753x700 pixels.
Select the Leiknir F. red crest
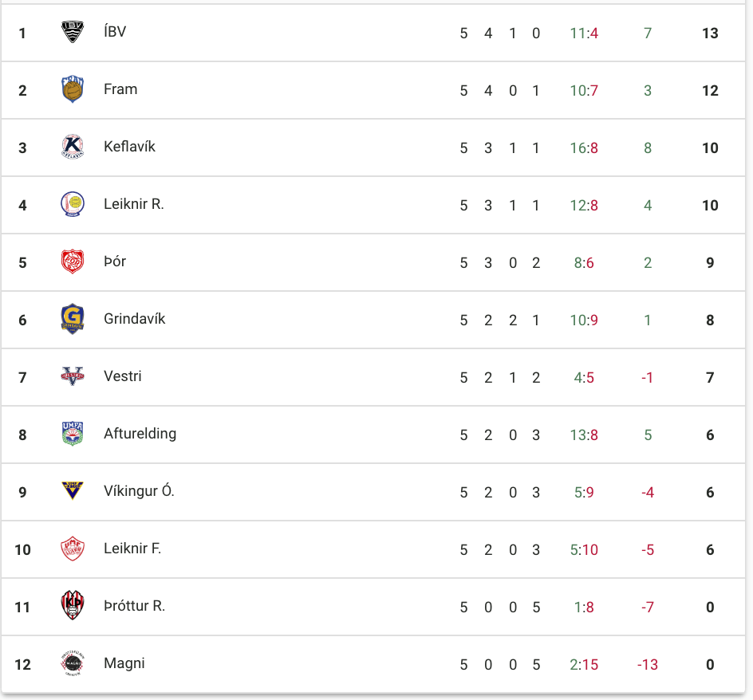[x=73, y=549]
